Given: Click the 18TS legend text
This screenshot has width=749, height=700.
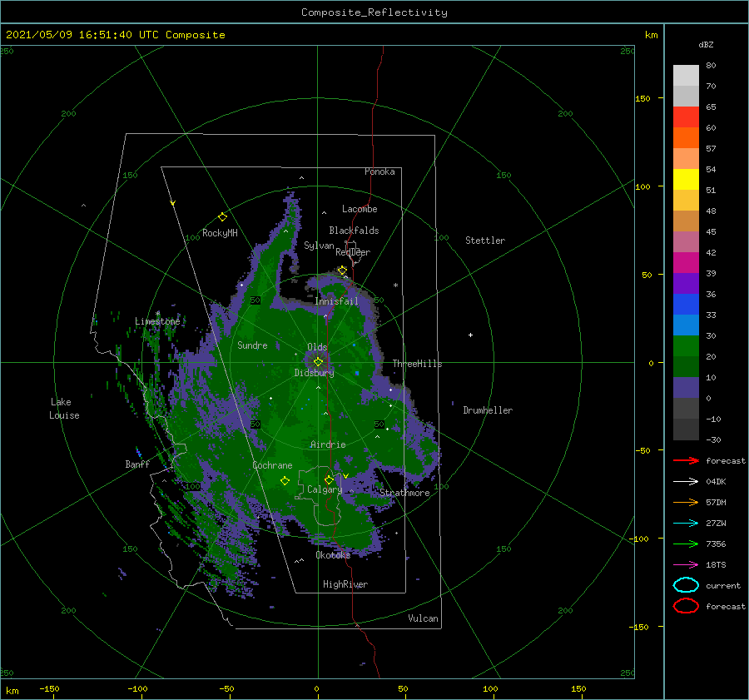Looking at the screenshot, I should click(716, 565).
